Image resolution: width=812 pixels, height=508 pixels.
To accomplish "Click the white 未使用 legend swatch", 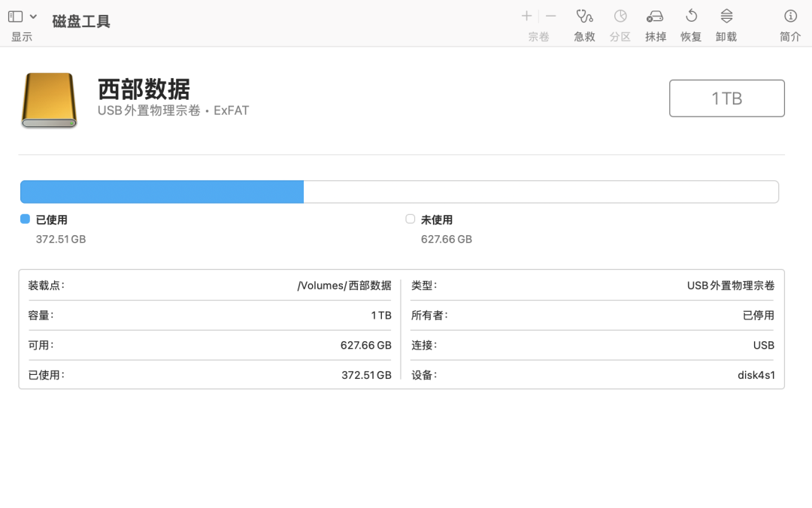I will (x=411, y=219).
